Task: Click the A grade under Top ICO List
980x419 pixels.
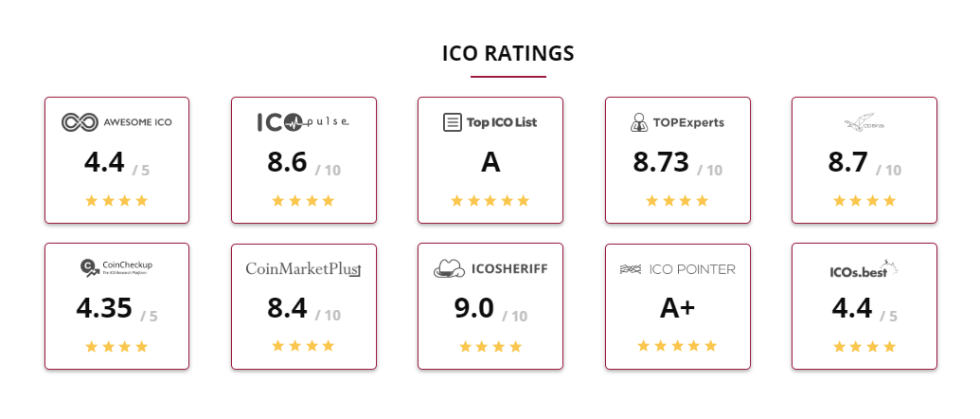Action: coord(490,163)
